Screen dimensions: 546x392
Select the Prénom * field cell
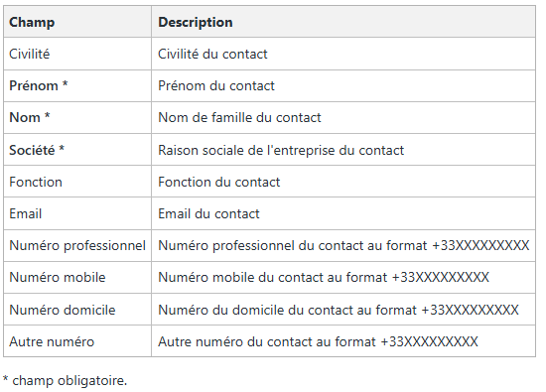(x=77, y=86)
